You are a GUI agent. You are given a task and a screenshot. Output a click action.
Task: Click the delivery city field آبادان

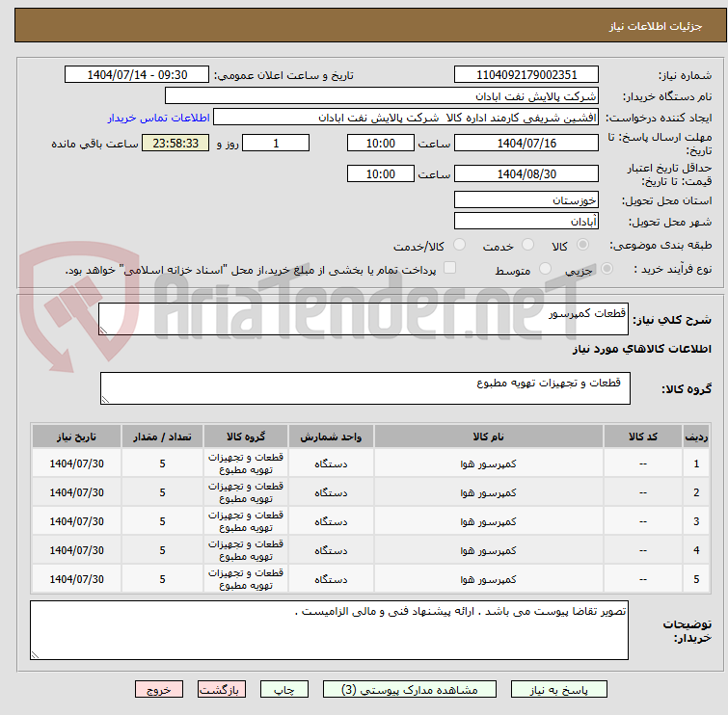[526, 222]
